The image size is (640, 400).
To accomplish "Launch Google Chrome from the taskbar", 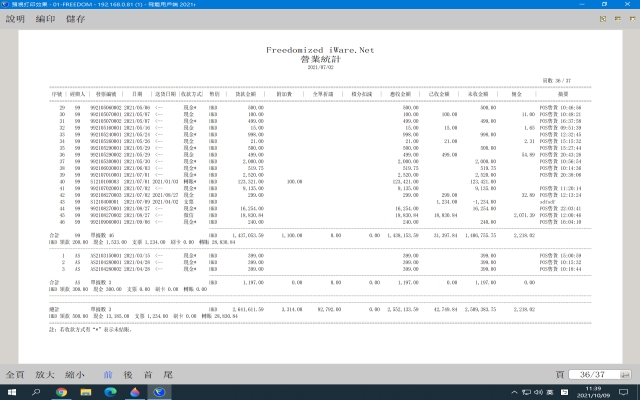I will [60, 392].
